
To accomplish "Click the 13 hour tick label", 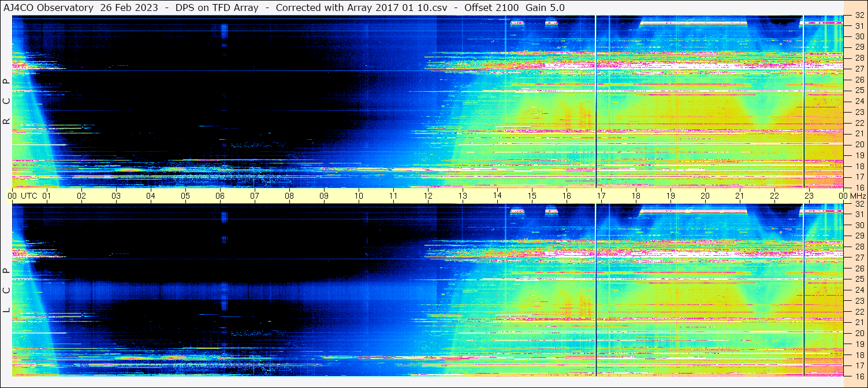I will tap(463, 196).
